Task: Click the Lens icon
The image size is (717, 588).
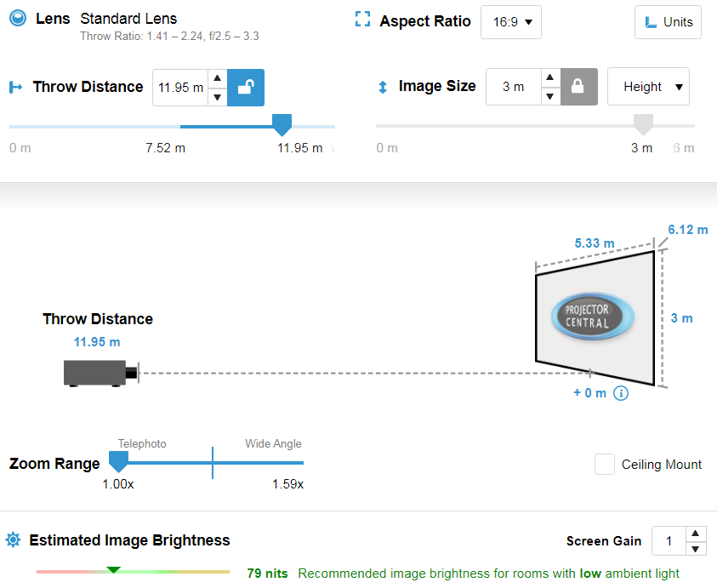Action: [18, 19]
